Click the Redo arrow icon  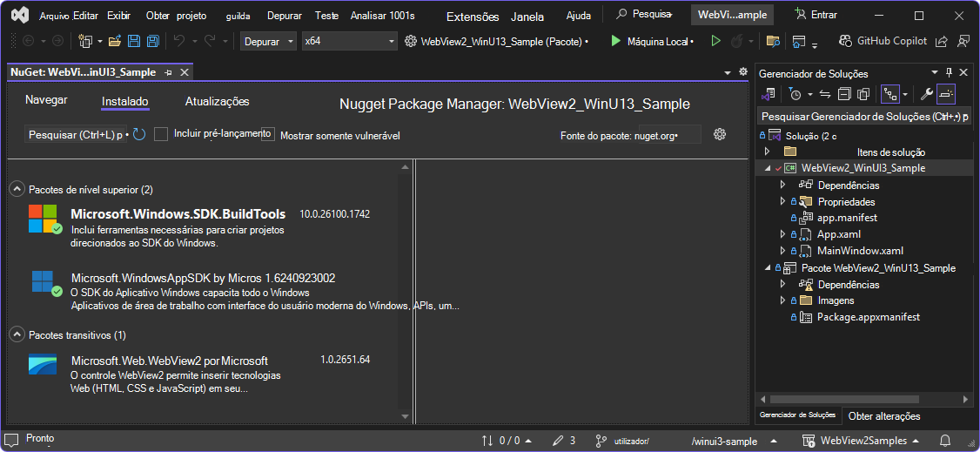tap(211, 41)
